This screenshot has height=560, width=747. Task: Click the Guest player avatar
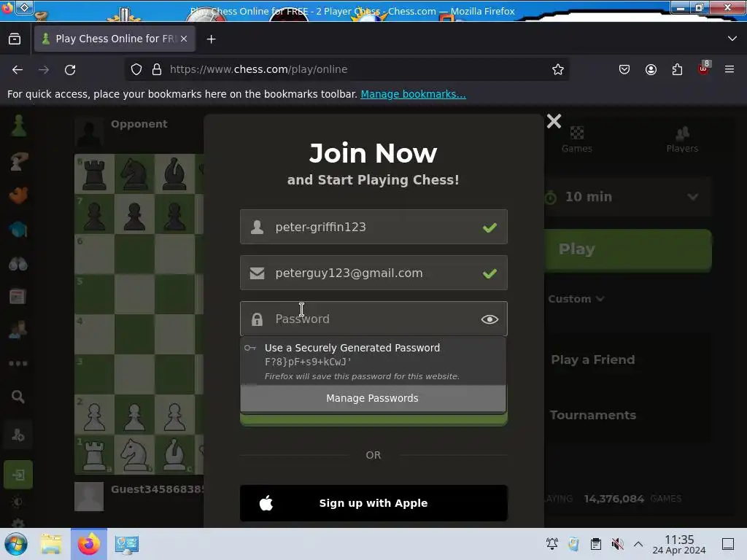click(x=89, y=496)
